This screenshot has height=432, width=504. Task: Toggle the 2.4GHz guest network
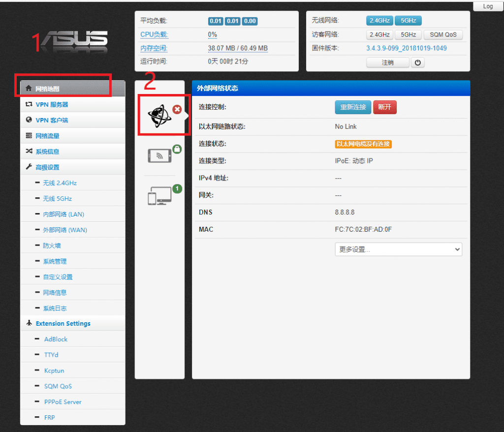click(x=379, y=35)
